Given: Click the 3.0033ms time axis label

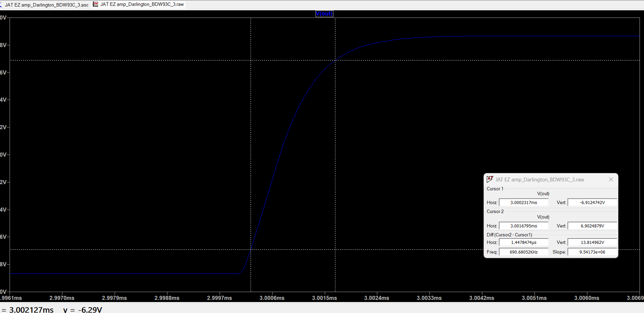Looking at the screenshot, I should (x=429, y=298).
